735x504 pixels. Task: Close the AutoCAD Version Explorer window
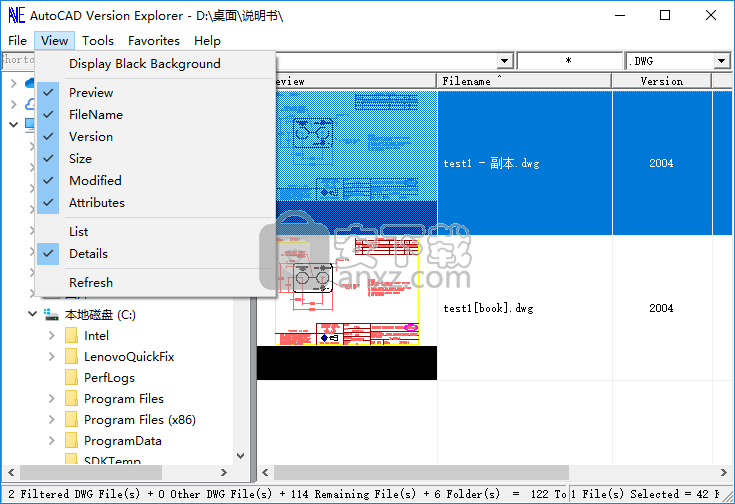(x=711, y=15)
